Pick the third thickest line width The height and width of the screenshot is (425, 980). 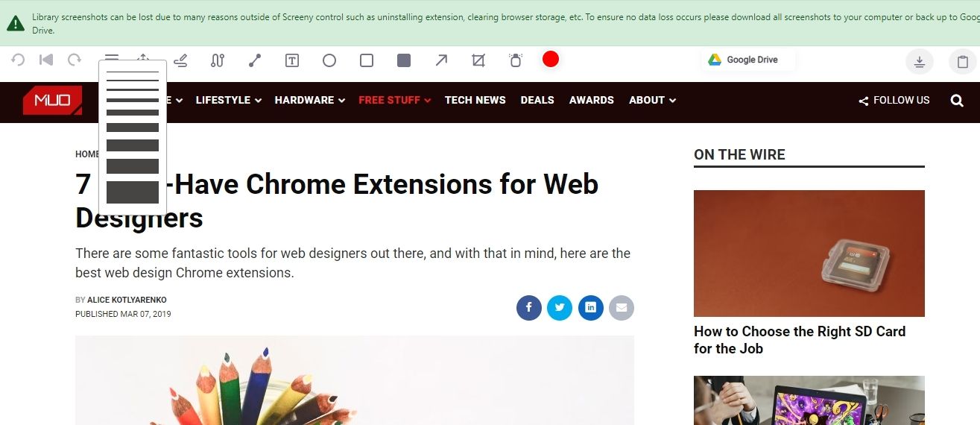click(x=133, y=145)
